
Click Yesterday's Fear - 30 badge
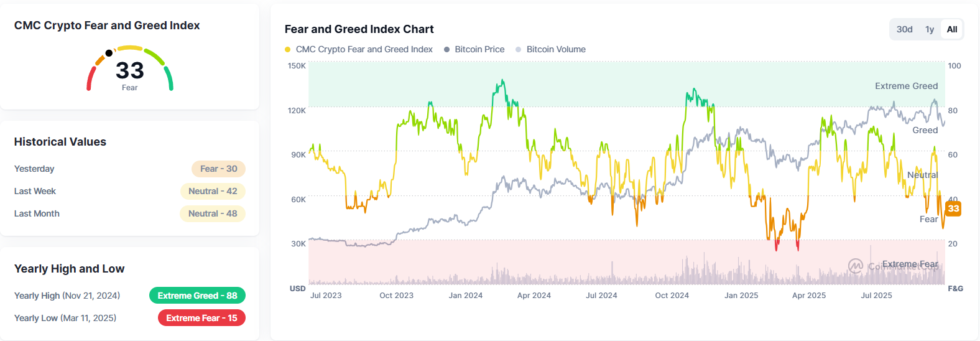pyautogui.click(x=218, y=169)
